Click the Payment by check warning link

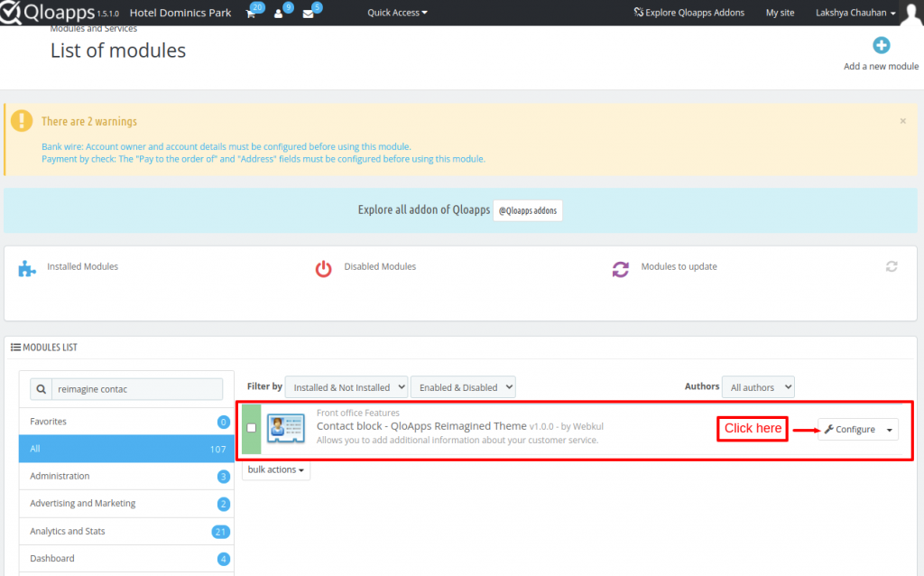(x=263, y=159)
